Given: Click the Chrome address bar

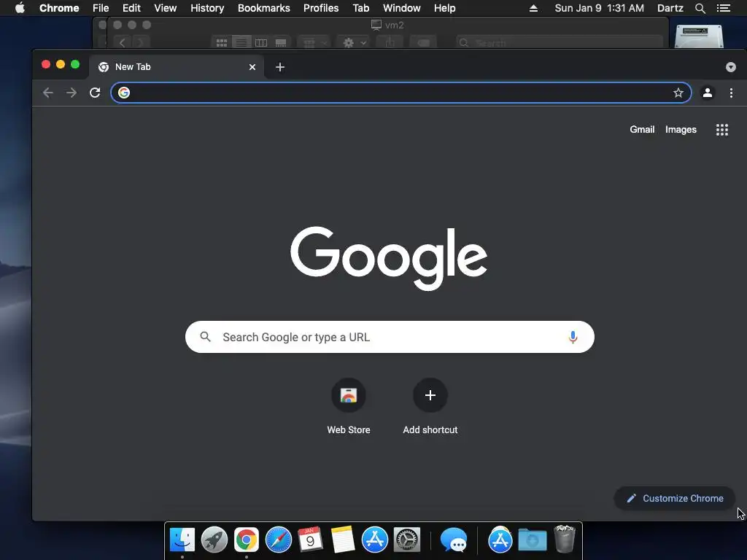Looking at the screenshot, I should click(x=400, y=93).
